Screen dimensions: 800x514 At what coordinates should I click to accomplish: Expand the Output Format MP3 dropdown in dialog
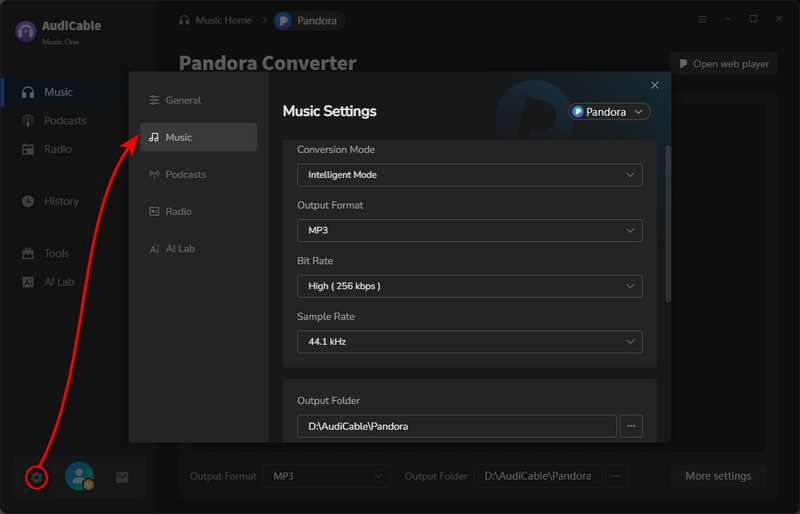click(469, 231)
